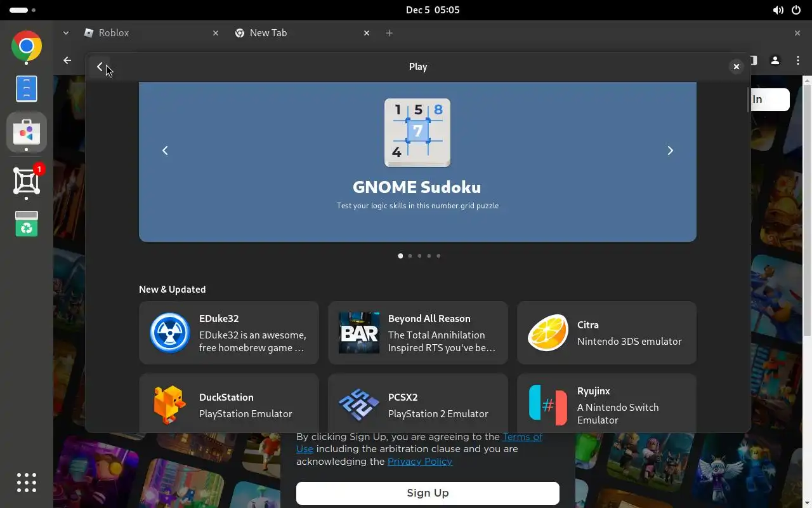Click the Citra lemon icon
Screen dimensions: 812x508
tap(548, 333)
